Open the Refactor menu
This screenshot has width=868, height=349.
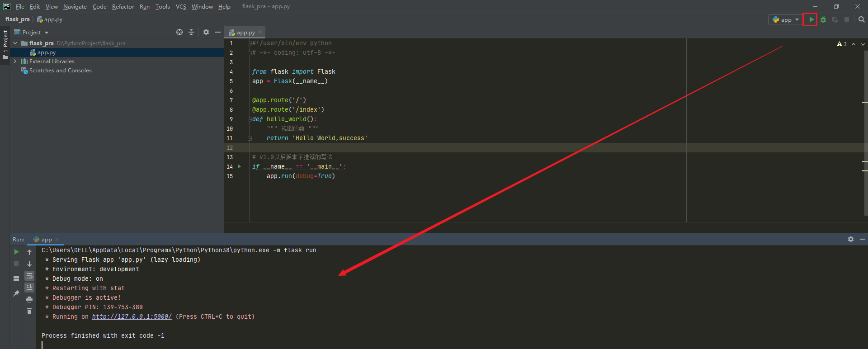tap(123, 6)
